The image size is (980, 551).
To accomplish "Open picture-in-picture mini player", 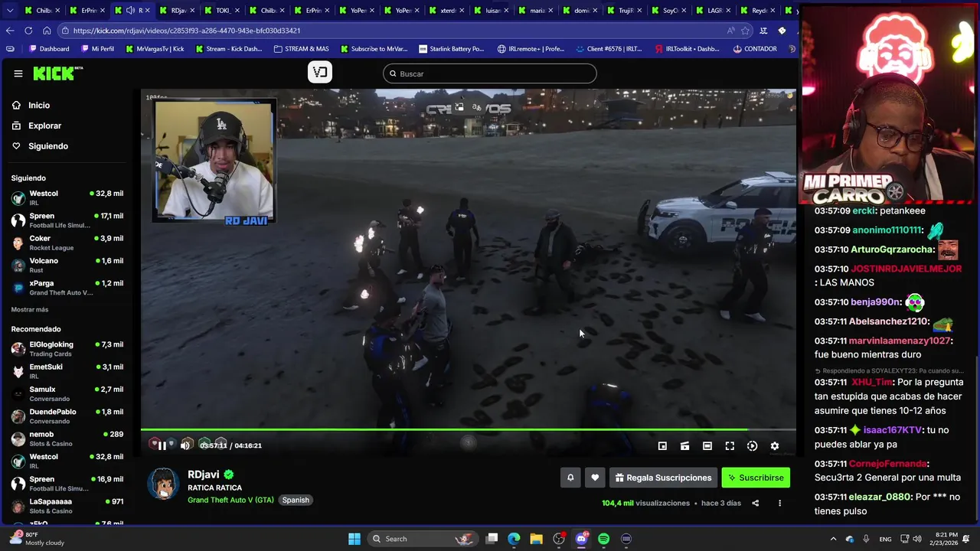I will [x=662, y=446].
